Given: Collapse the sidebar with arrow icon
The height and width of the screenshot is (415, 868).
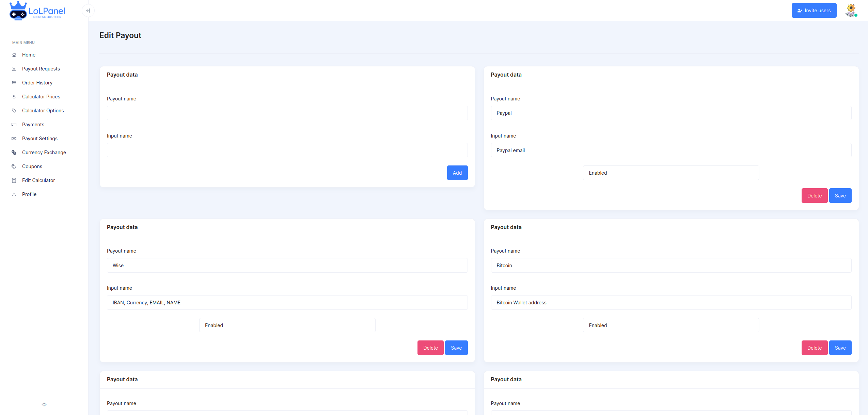Looking at the screenshot, I should 88,11.
